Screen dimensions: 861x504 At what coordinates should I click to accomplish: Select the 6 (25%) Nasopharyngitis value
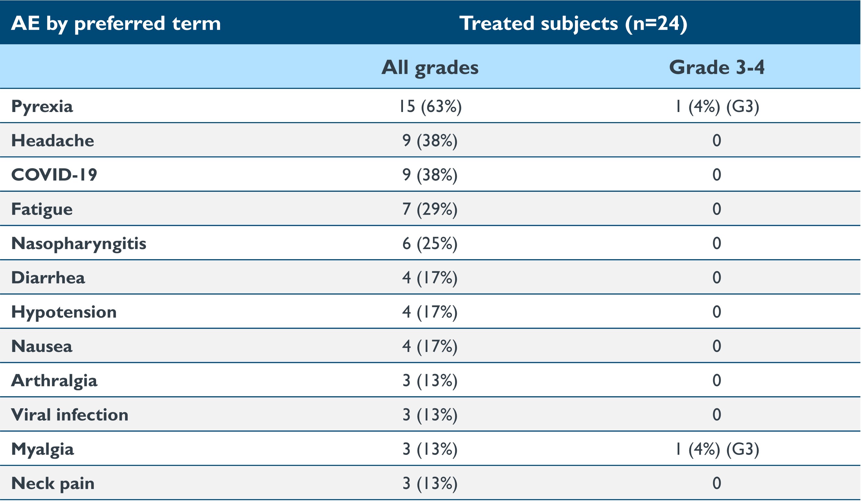point(430,244)
